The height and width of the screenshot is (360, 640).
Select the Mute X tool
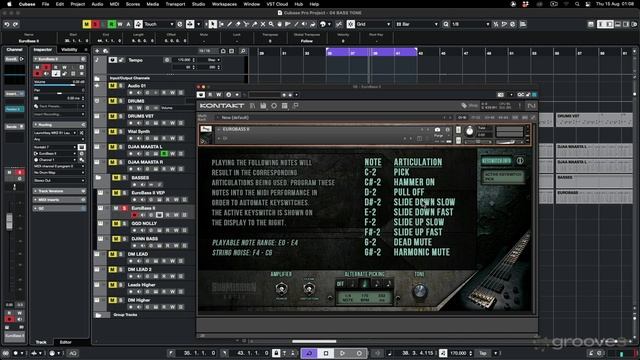coord(263,24)
